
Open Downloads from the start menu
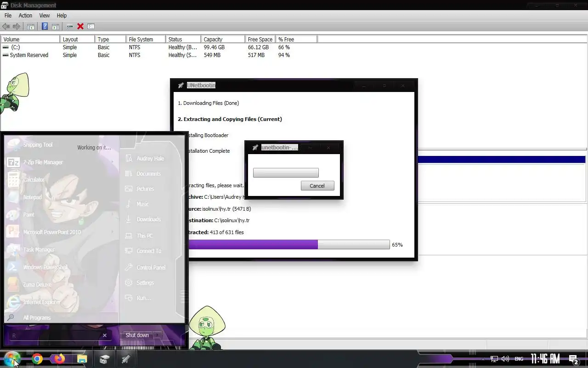[148, 219]
